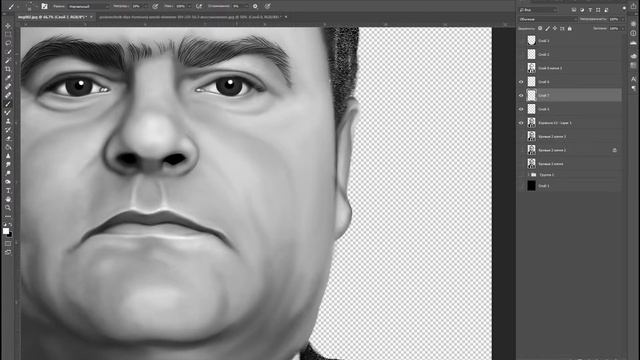
Task: Switch to the first document tab
Action: pos(52,17)
